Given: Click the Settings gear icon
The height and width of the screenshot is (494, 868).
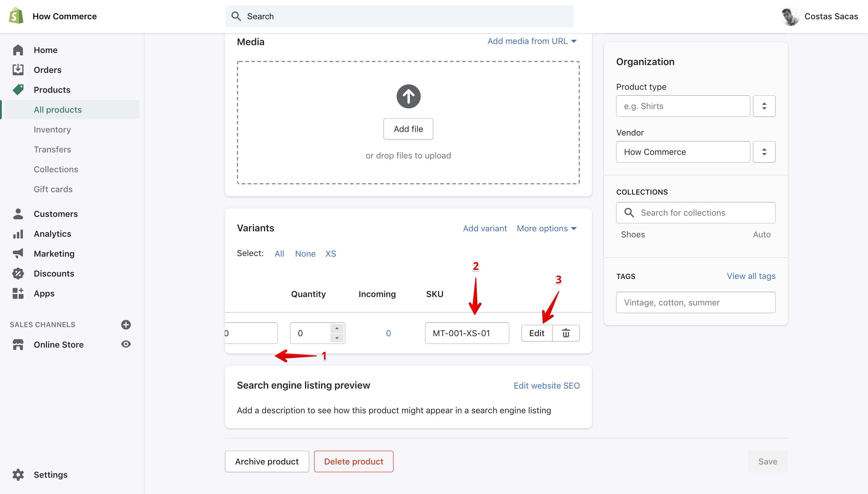Looking at the screenshot, I should [x=18, y=475].
